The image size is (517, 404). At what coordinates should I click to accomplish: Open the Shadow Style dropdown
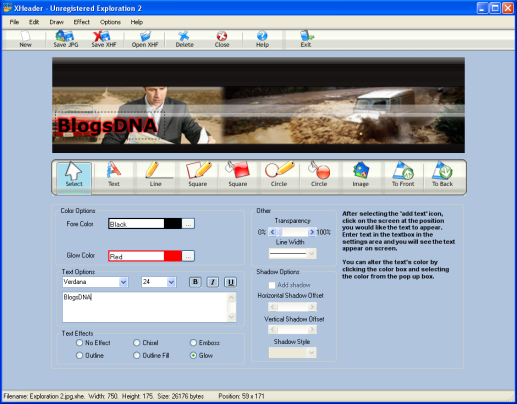tap(311, 353)
